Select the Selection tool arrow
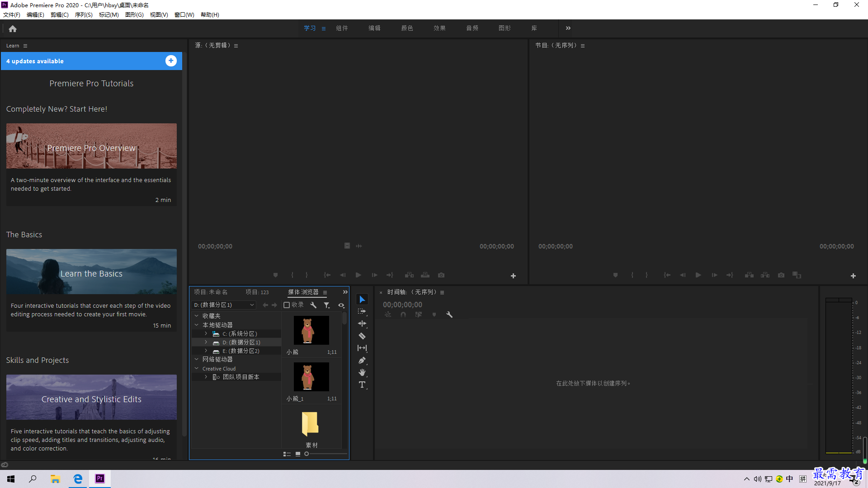Viewport: 868px width, 488px height. point(362,300)
